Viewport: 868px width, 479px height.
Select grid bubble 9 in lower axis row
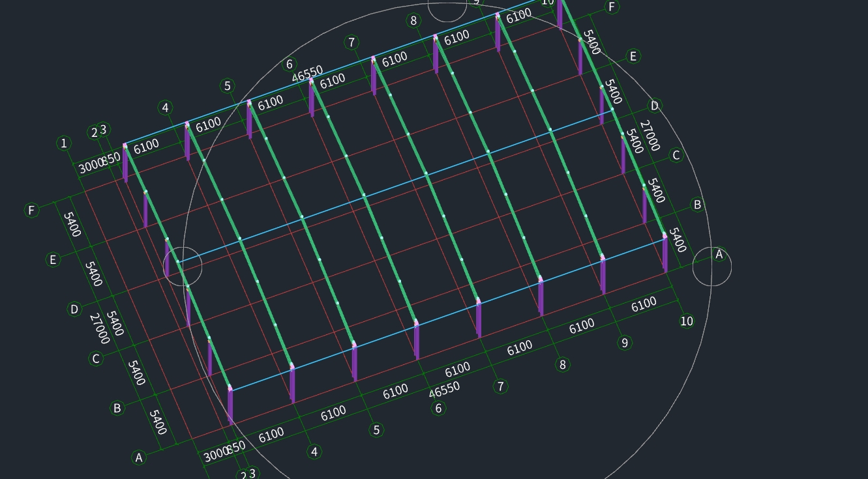click(x=625, y=343)
